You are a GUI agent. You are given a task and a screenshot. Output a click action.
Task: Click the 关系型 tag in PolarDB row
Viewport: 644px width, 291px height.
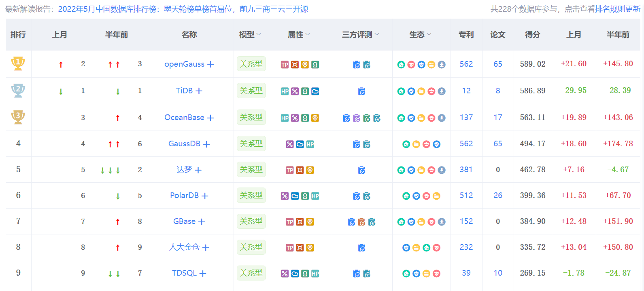[251, 195]
